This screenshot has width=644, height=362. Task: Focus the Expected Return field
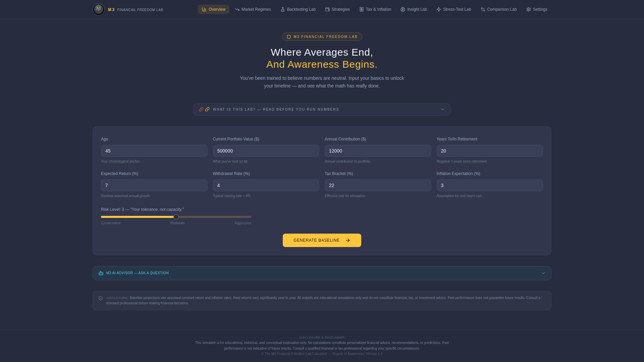[x=154, y=185]
